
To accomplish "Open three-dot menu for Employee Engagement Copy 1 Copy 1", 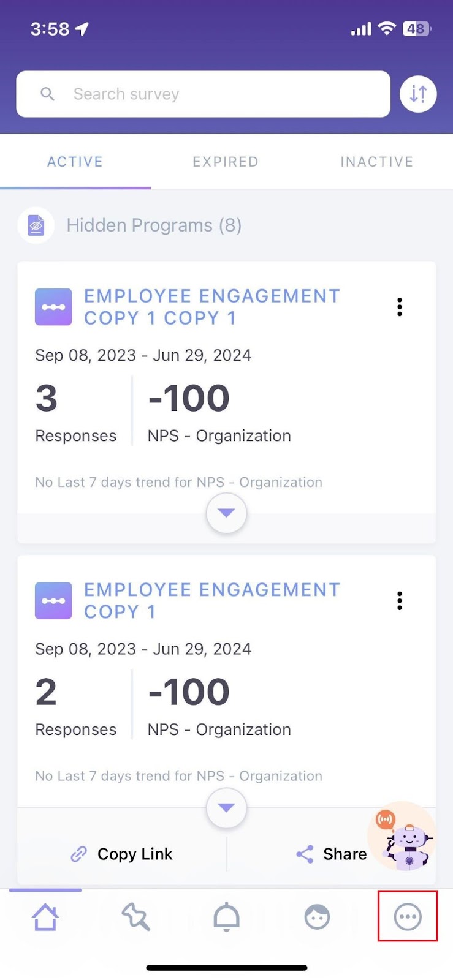I will point(400,307).
